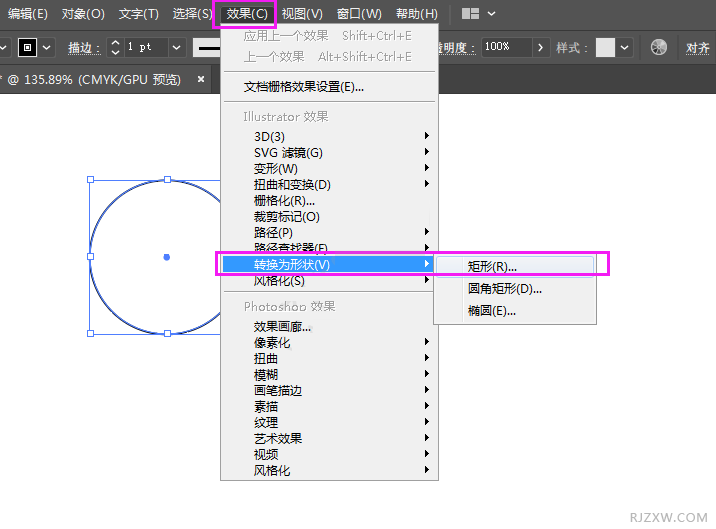Open the 对象(O) menu
Image resolution: width=716 pixels, height=529 pixels.
coord(83,14)
